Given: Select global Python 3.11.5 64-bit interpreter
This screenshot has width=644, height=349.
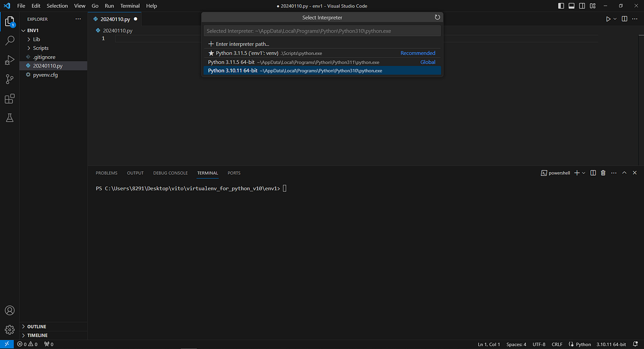Looking at the screenshot, I should coord(322,62).
